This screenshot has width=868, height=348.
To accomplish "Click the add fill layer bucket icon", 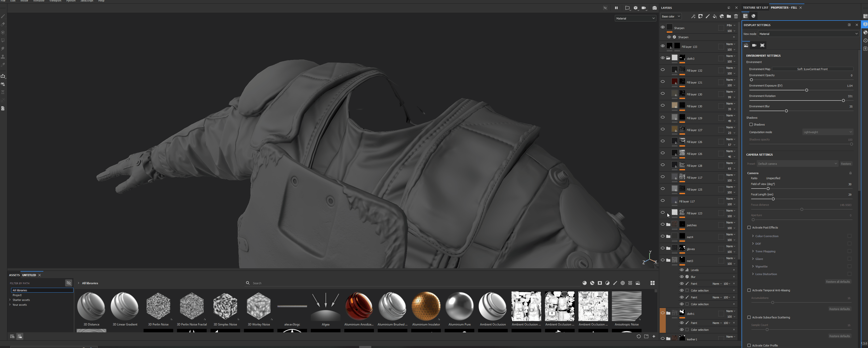I will tap(715, 16).
